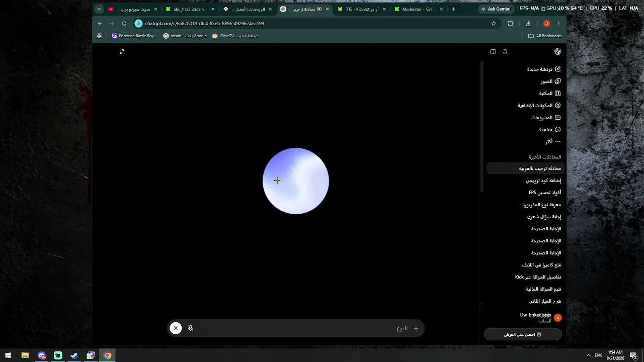Open Discord from the taskbar
The height and width of the screenshot is (362, 644).
pyautogui.click(x=41, y=355)
